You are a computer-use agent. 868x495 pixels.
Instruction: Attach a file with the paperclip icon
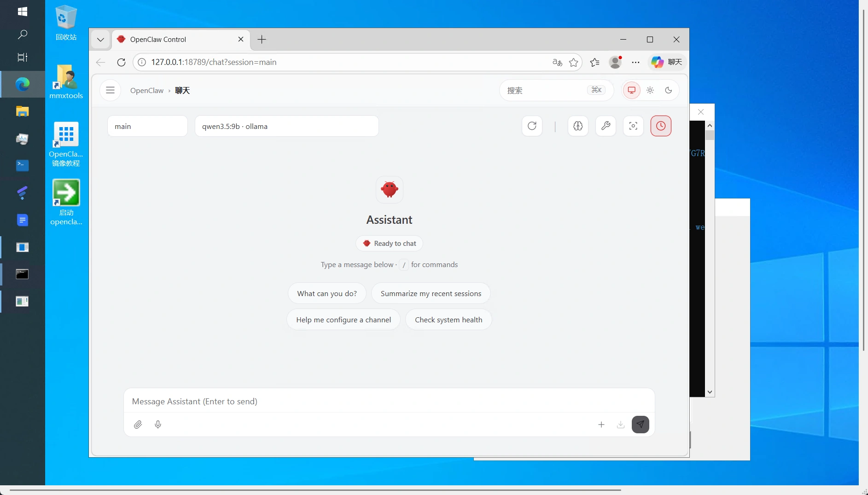[138, 425]
